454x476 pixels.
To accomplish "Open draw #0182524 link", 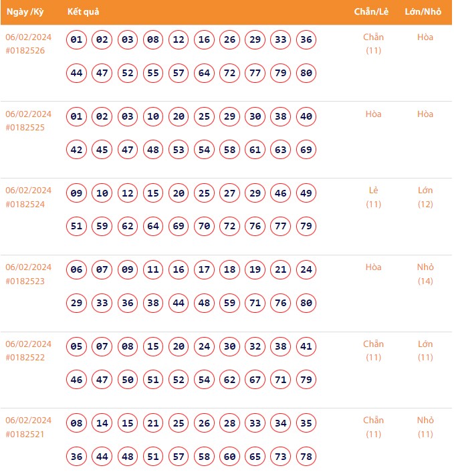I will 25,204.
